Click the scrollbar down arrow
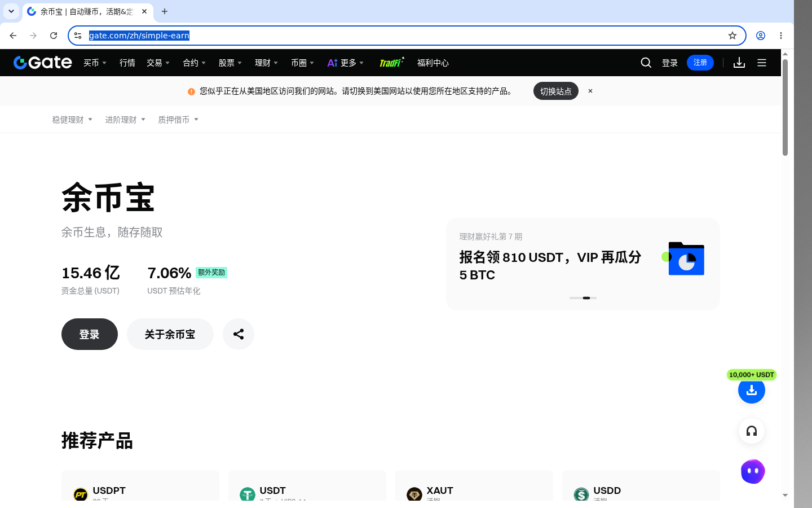This screenshot has height=508, width=812. pyautogui.click(x=785, y=495)
